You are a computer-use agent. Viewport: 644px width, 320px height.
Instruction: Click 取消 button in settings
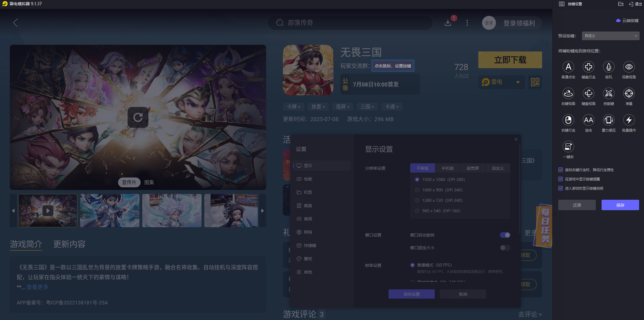(x=463, y=294)
